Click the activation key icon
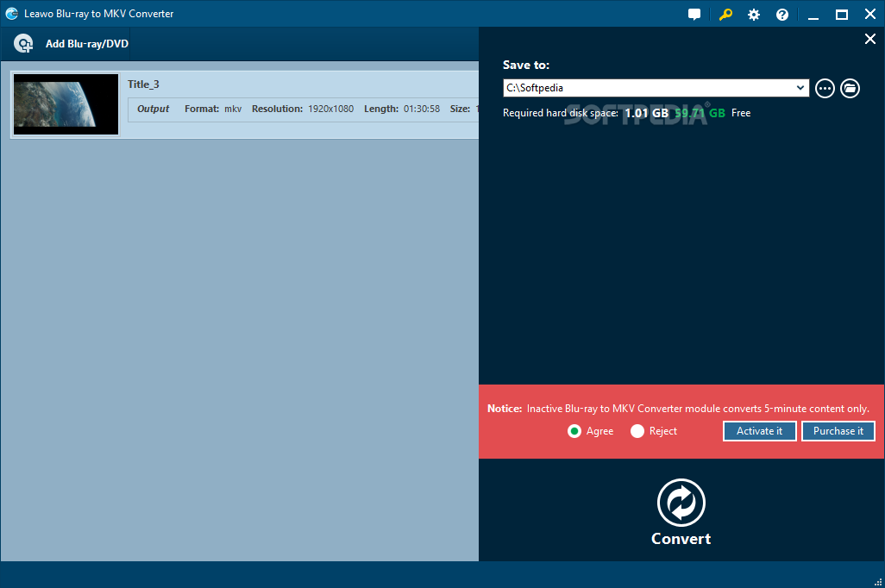This screenshot has height=588, width=885. pos(725,15)
